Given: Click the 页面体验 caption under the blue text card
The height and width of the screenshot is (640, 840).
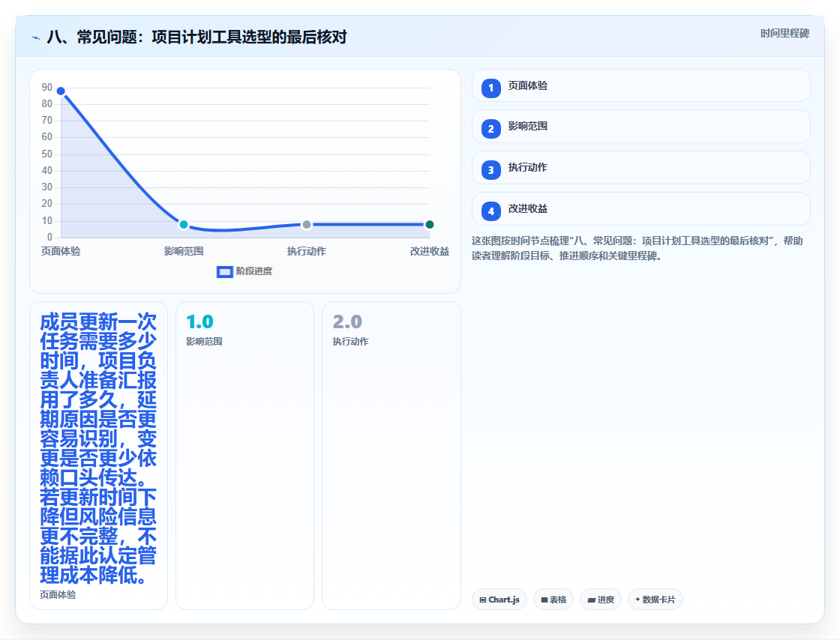Looking at the screenshot, I should (x=58, y=595).
